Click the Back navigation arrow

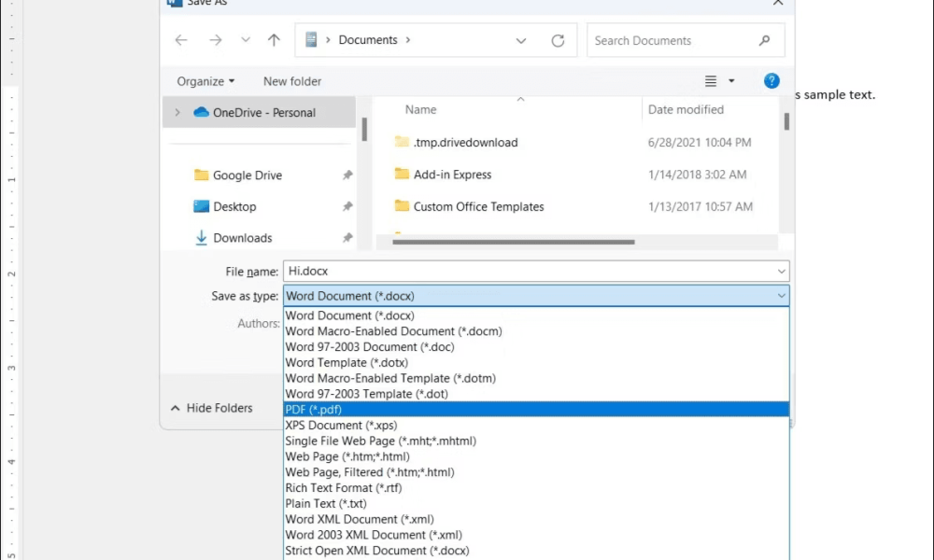click(181, 40)
